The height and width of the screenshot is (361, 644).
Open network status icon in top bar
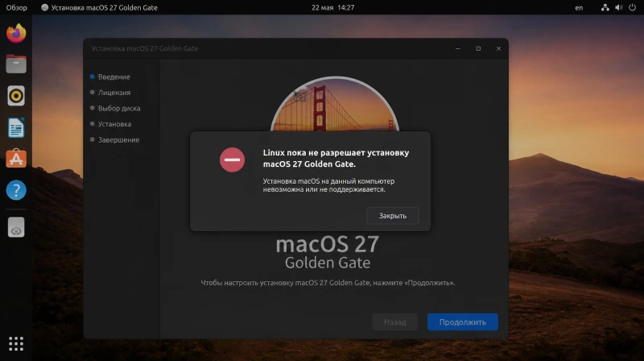(x=605, y=7)
